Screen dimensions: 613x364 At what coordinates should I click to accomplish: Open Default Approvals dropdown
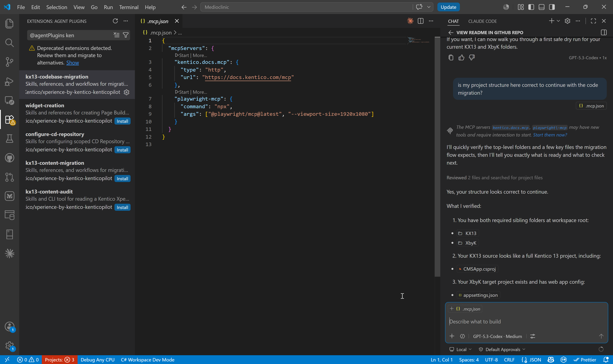click(502, 349)
